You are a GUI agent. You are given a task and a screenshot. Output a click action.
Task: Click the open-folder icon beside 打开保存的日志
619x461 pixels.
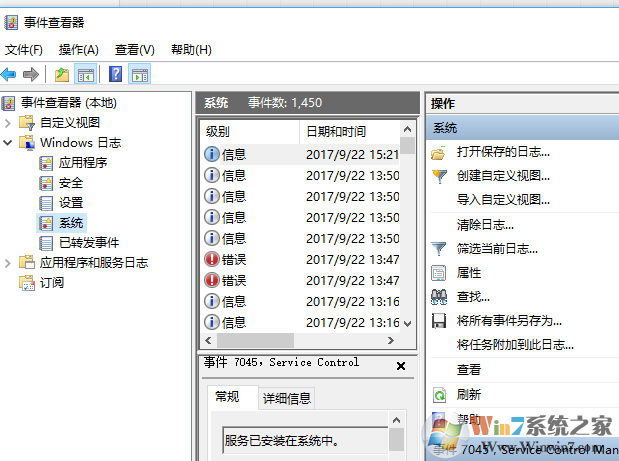pos(439,153)
